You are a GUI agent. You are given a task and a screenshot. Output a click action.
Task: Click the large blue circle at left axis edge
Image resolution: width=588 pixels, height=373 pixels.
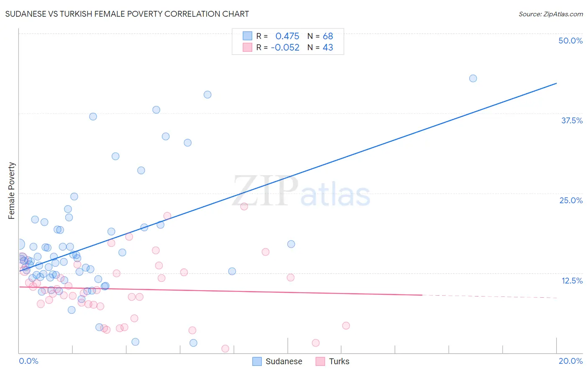pyautogui.click(x=19, y=244)
